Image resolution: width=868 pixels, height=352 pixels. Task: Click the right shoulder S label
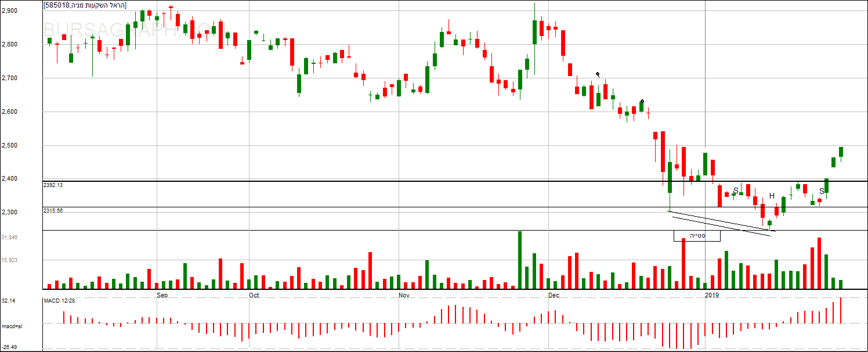click(822, 191)
